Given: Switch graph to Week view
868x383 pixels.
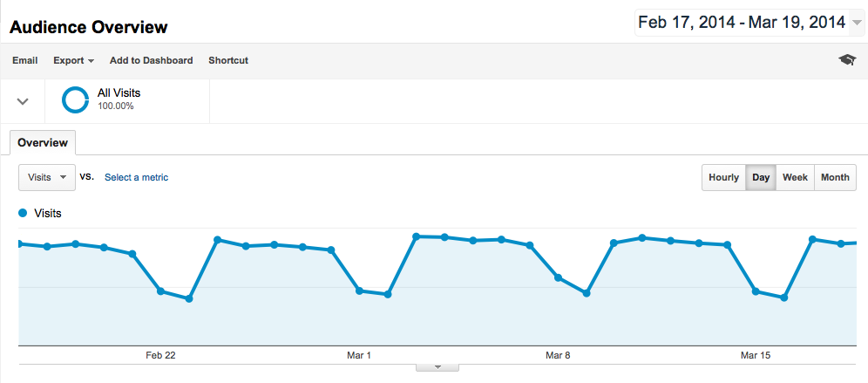Looking at the screenshot, I should click(x=795, y=177).
